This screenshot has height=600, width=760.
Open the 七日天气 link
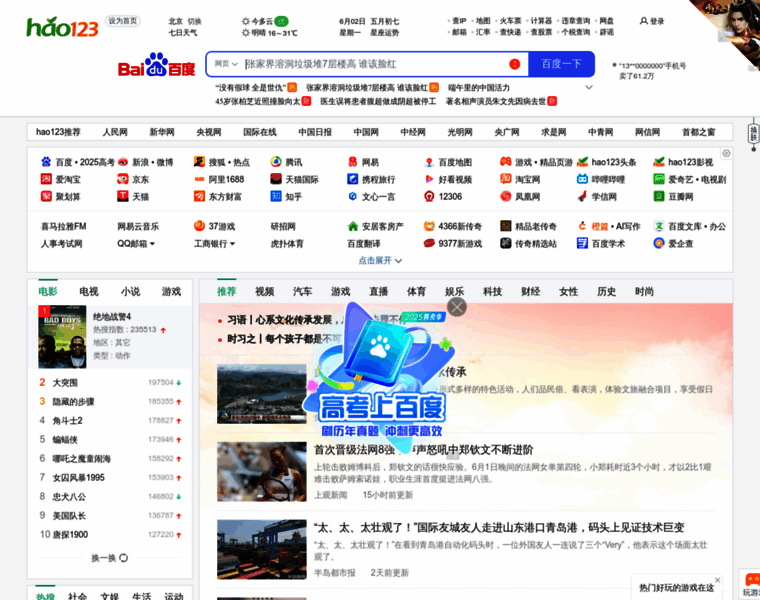pos(183,32)
